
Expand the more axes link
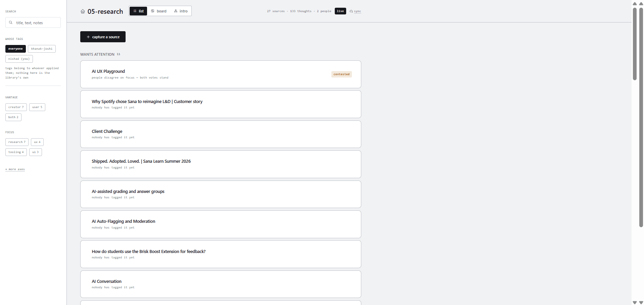pyautogui.click(x=15, y=169)
